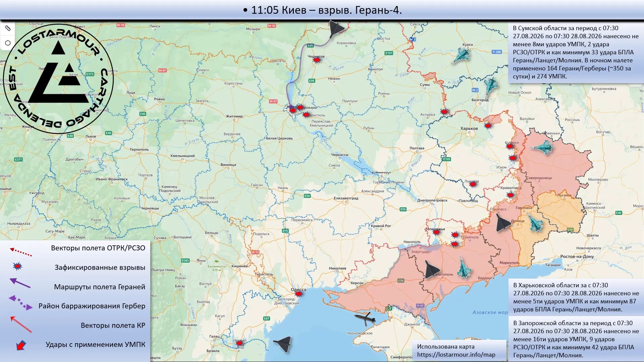
Task: Click the city label 'Херсон'
Action: click(x=357, y=283)
